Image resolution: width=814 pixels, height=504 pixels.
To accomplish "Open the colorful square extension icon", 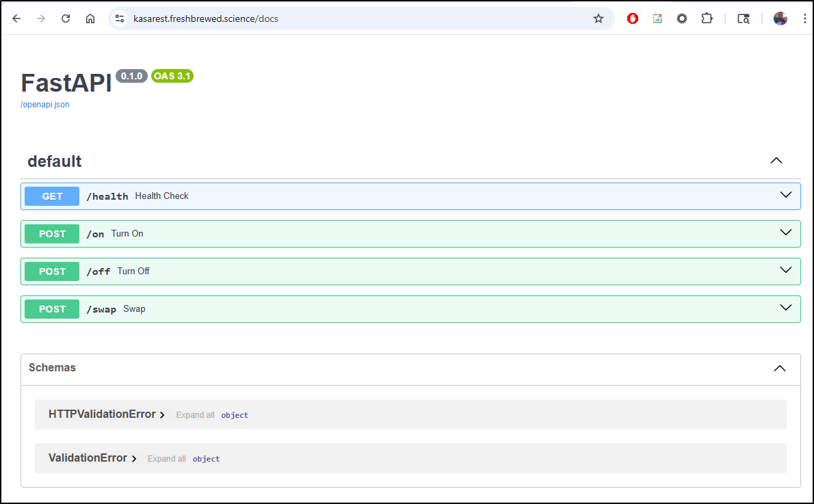I will click(x=657, y=18).
